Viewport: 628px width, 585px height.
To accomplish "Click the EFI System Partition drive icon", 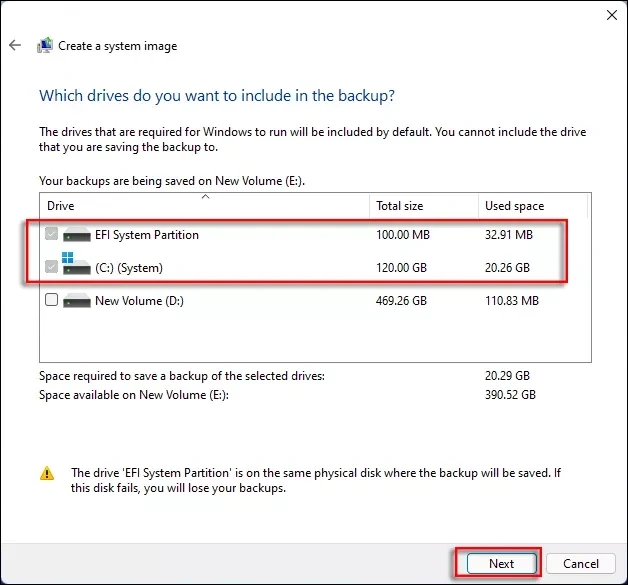I will point(76,236).
